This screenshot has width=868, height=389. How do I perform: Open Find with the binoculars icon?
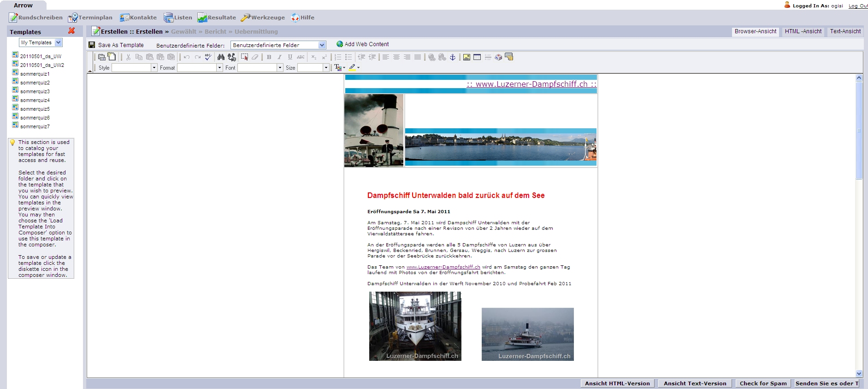[x=221, y=57]
